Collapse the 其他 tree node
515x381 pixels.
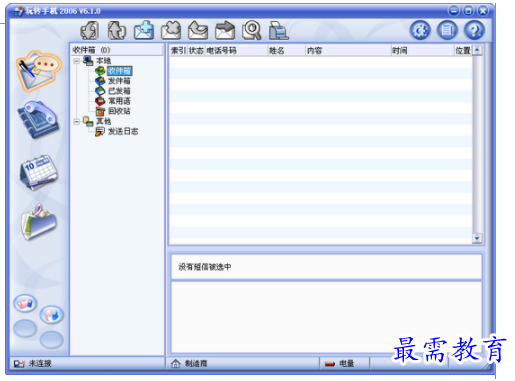pos(77,122)
